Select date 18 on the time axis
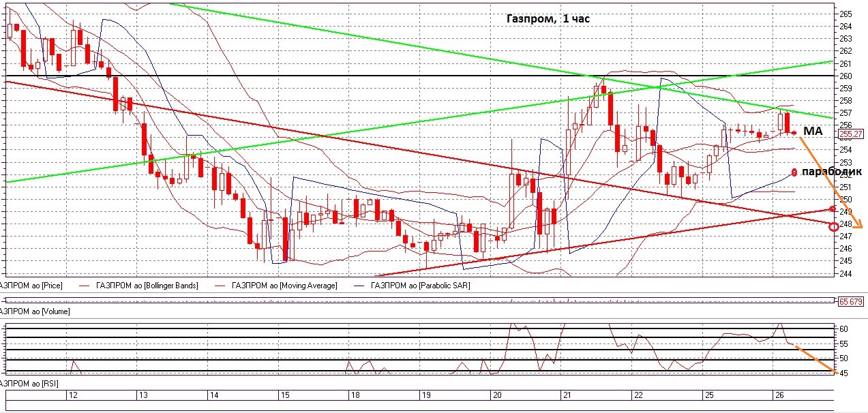868x413 pixels. point(355,395)
